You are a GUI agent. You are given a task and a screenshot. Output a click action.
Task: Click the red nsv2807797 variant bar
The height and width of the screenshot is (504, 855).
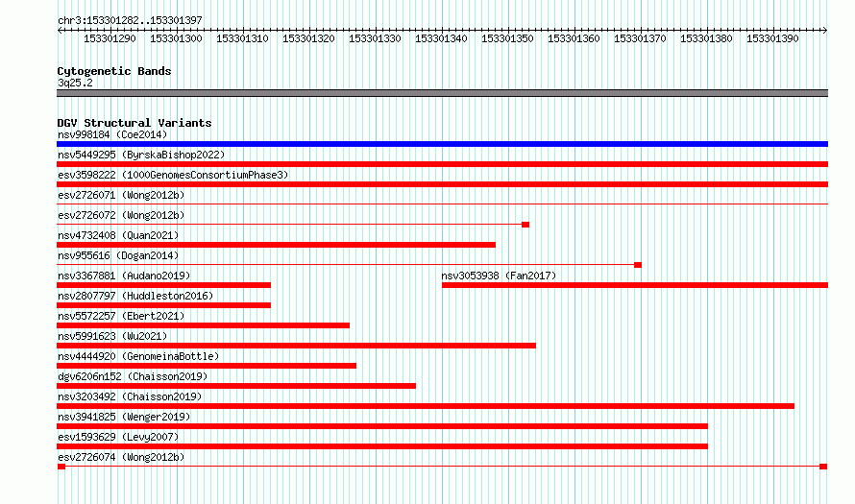pyautogui.click(x=163, y=305)
